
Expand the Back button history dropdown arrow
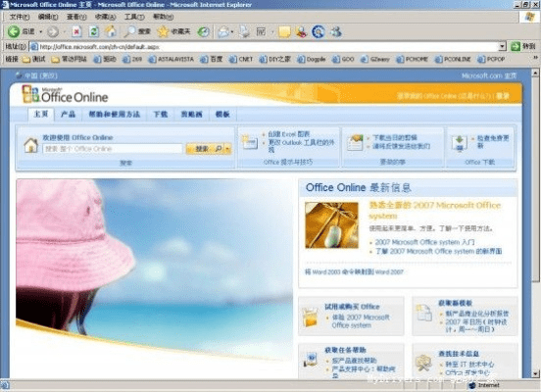point(41,31)
